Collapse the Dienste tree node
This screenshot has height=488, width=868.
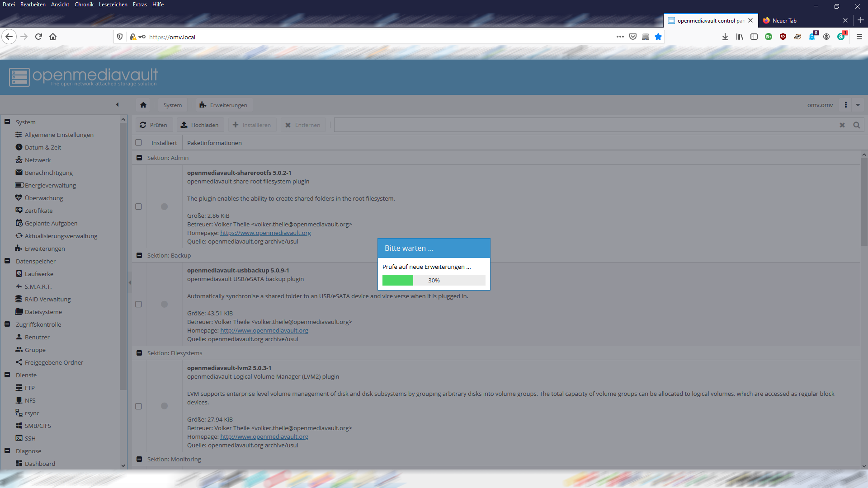(7, 375)
